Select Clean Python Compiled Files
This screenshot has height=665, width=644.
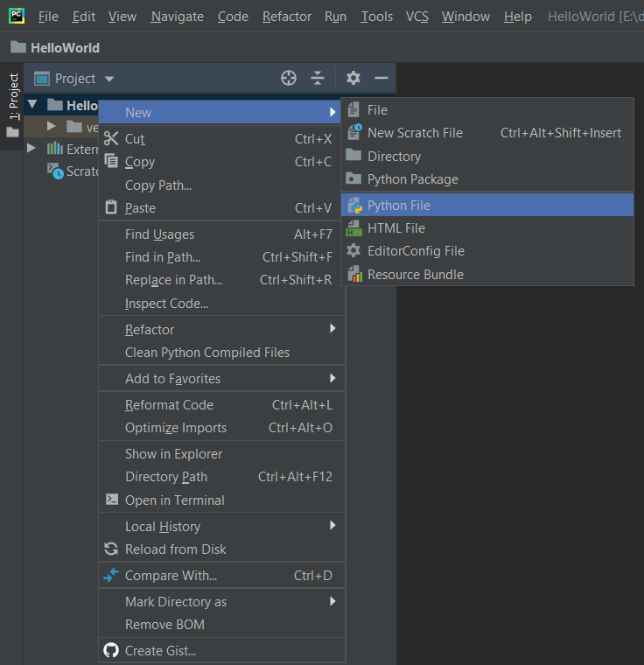222,353
